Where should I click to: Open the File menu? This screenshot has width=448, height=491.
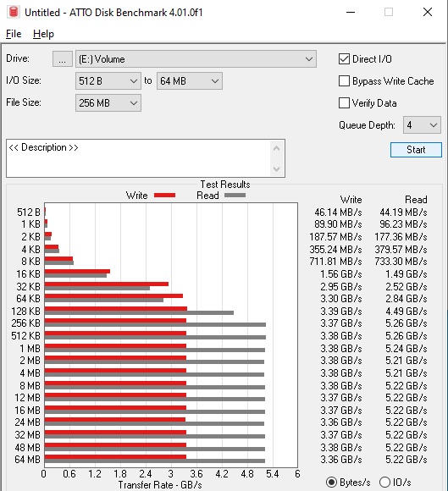(14, 34)
